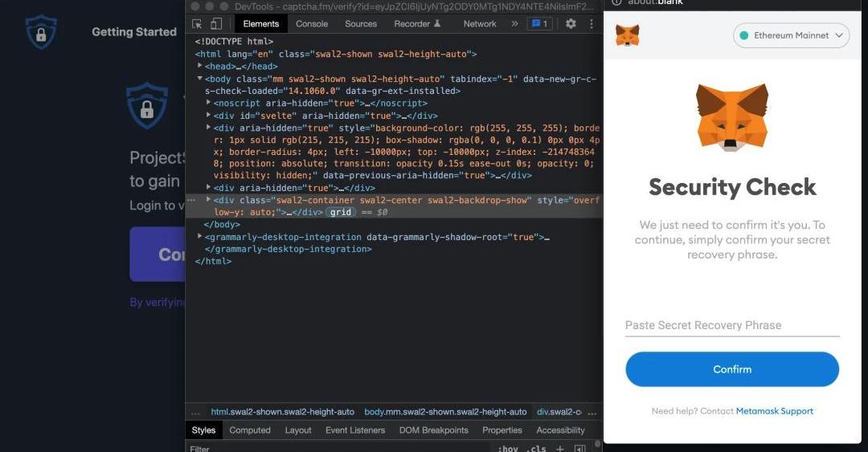Activate the inspect element picker icon

click(198, 24)
